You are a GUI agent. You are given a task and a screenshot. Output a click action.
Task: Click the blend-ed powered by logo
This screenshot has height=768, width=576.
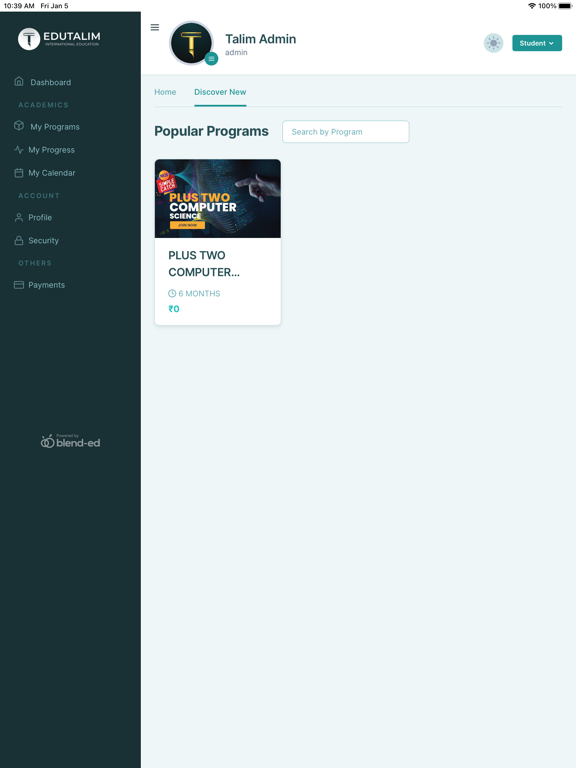point(71,441)
